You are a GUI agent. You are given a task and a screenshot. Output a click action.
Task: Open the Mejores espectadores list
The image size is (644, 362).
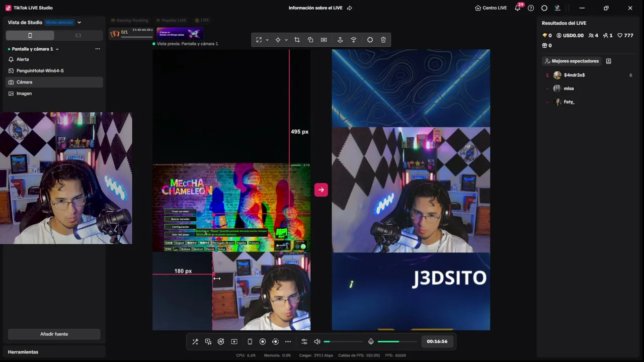(x=572, y=61)
